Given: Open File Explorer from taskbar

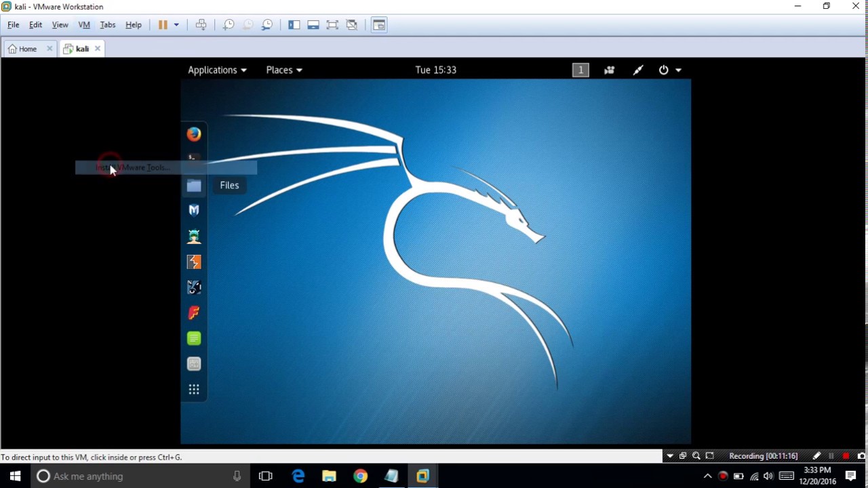Looking at the screenshot, I should (329, 476).
